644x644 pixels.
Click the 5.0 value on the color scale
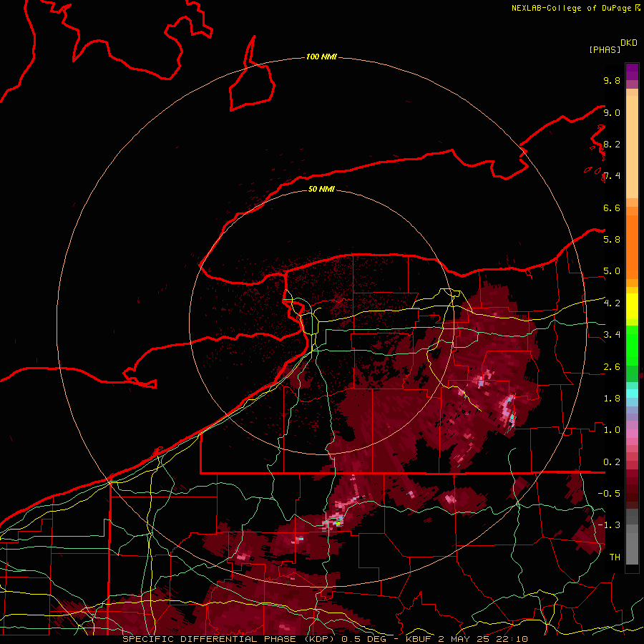pos(612,271)
